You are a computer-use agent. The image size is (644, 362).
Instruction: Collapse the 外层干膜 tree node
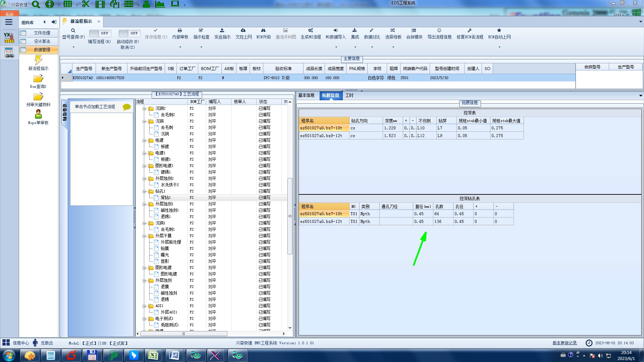(144, 236)
